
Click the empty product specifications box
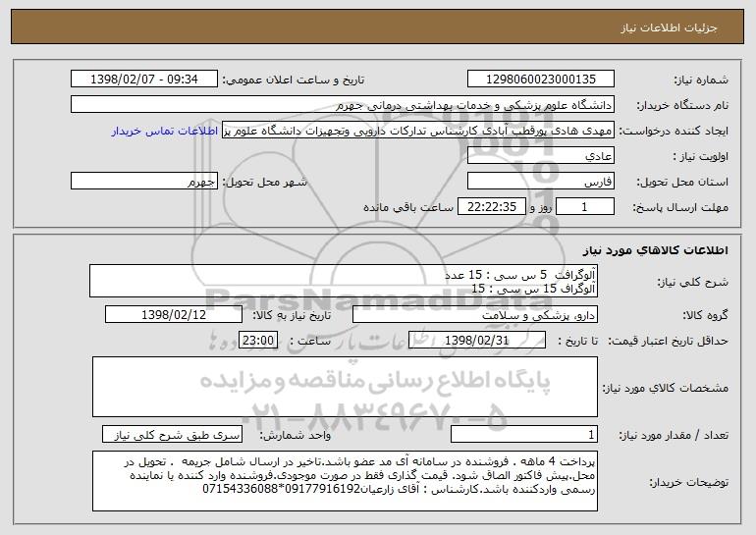pos(345,387)
